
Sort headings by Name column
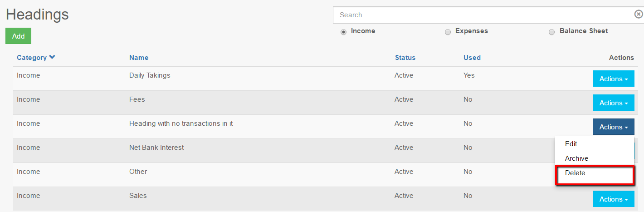click(139, 58)
